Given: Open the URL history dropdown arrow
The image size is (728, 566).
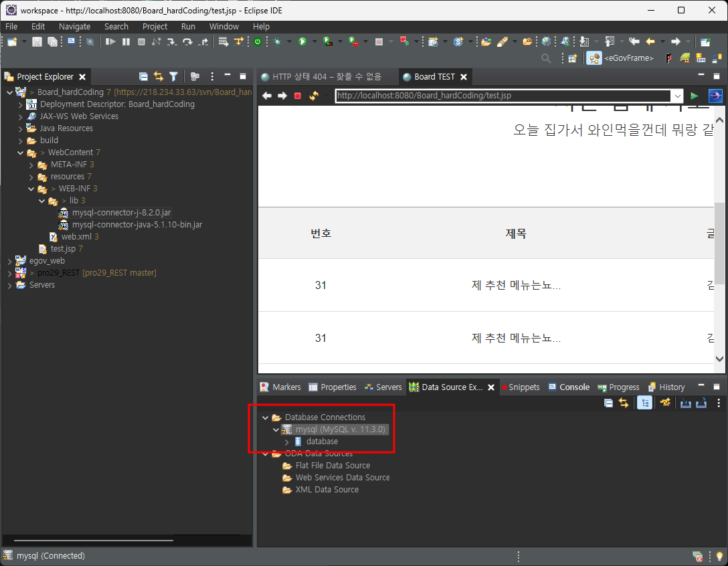Looking at the screenshot, I should tap(677, 96).
